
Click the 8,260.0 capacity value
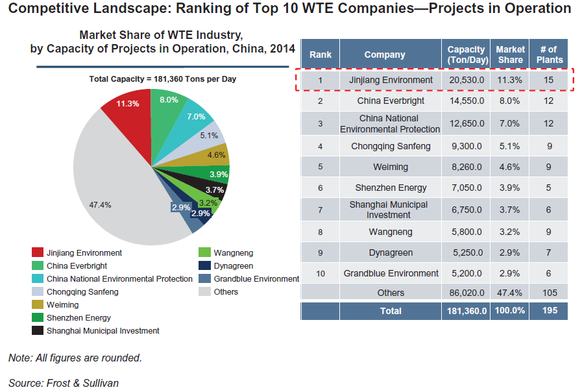(467, 167)
